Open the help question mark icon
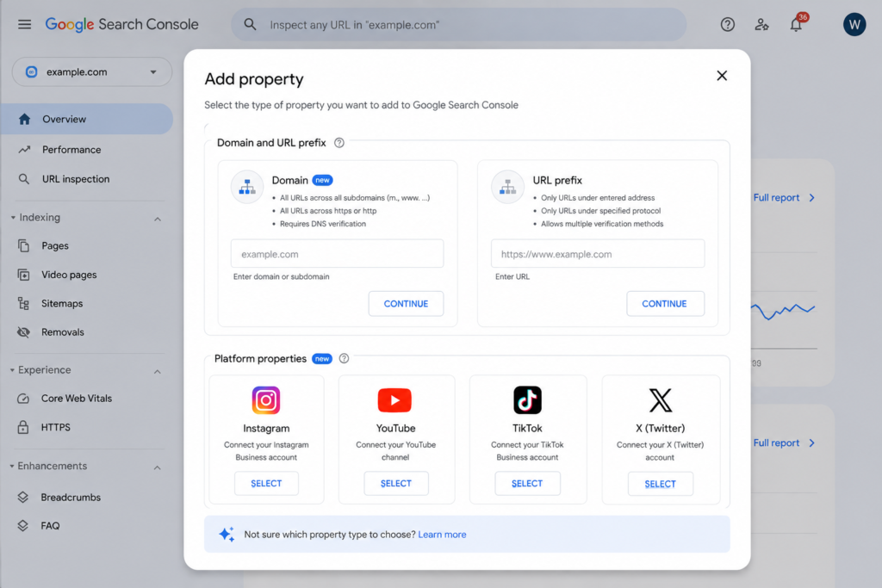 (x=727, y=24)
